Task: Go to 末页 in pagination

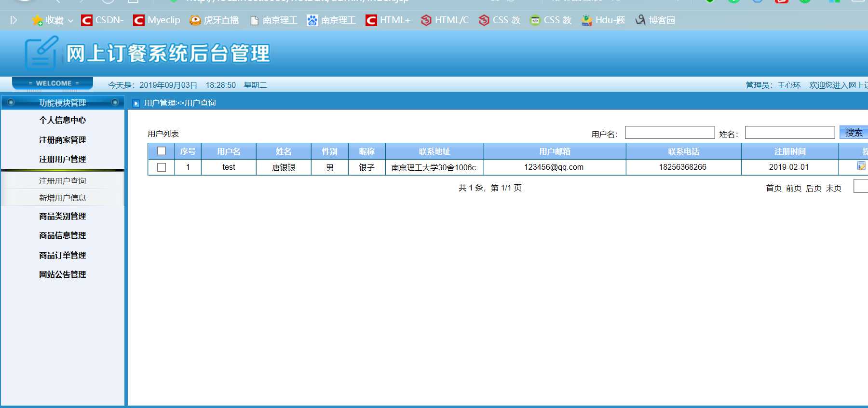Action: (x=833, y=188)
